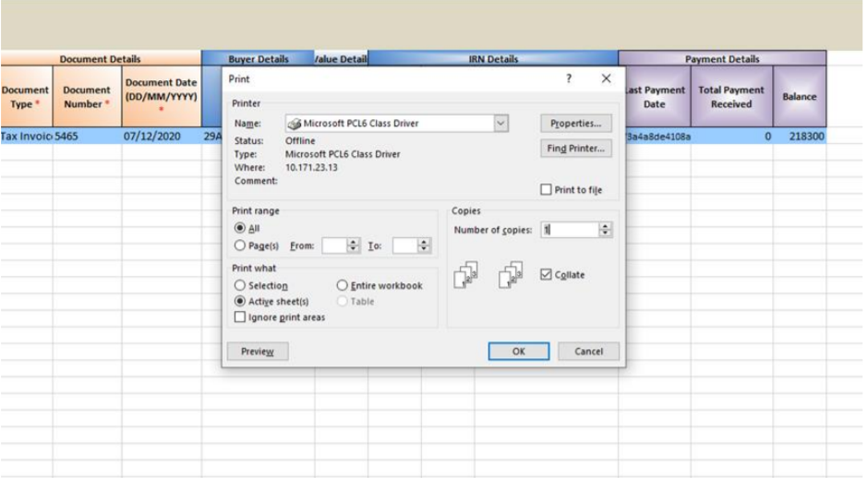The height and width of the screenshot is (478, 868).
Task: Open the print Preview button
Action: pos(258,352)
